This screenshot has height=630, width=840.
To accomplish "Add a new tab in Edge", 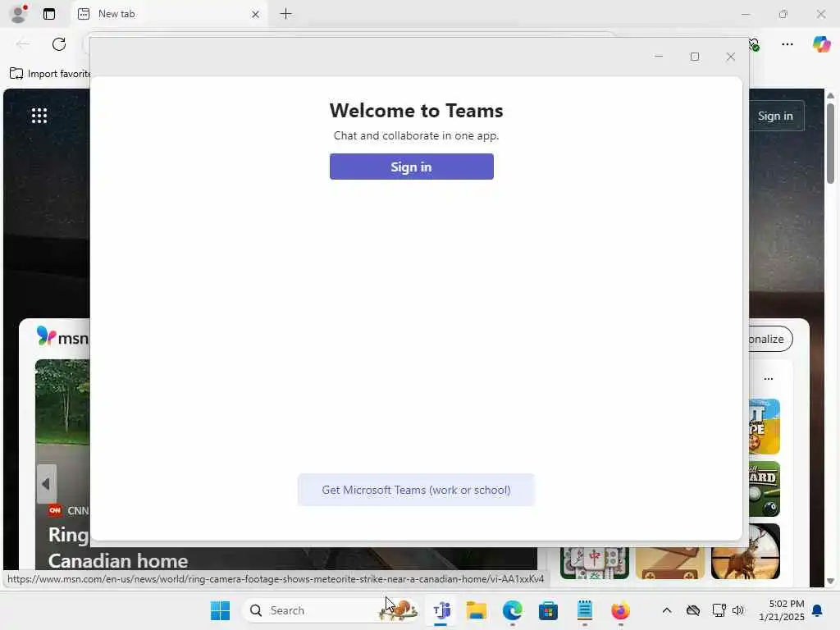I will click(x=286, y=14).
